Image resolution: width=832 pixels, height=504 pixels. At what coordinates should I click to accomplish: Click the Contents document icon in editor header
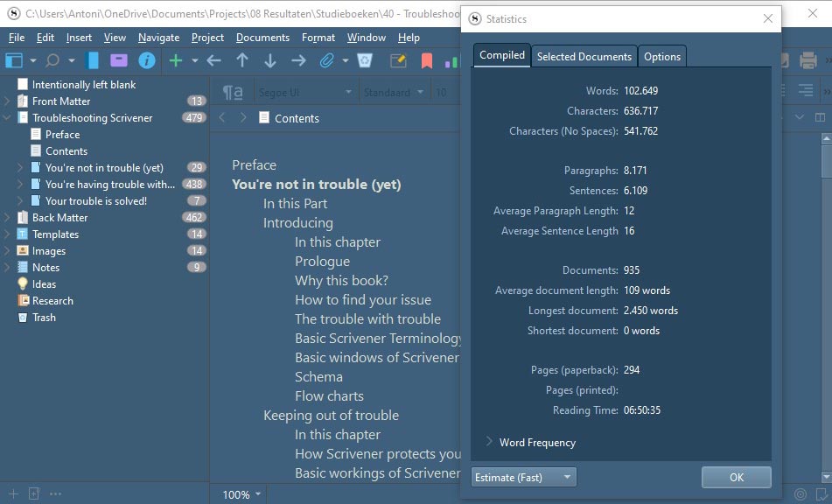coord(263,117)
